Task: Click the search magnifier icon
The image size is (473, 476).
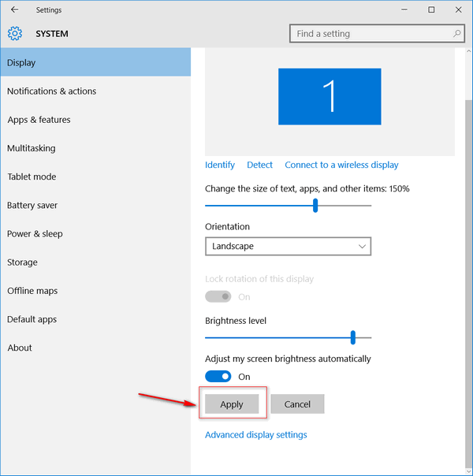Action: pos(456,33)
